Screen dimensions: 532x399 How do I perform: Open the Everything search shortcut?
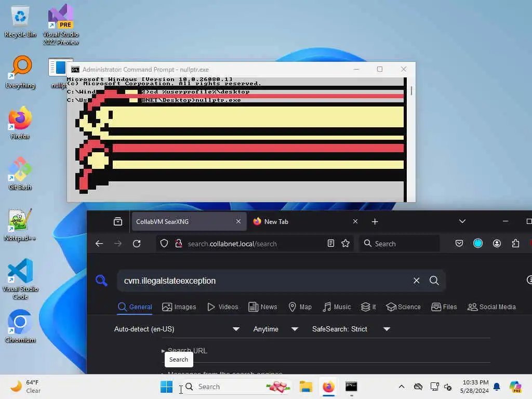point(20,72)
